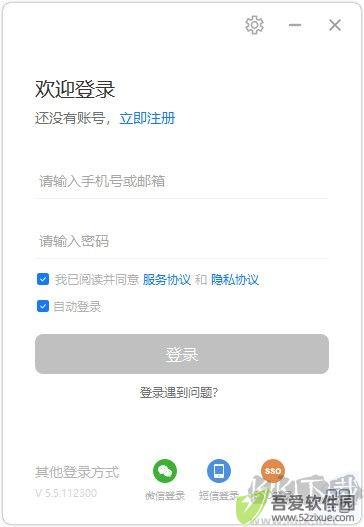
Task: Click the orange SSO login icon
Action: [273, 471]
